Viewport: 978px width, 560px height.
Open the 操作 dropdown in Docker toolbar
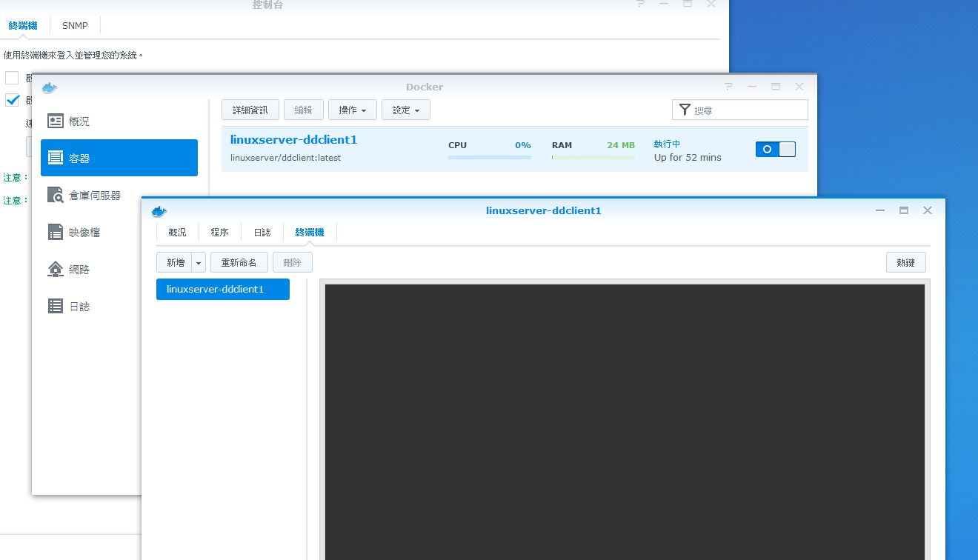(353, 110)
